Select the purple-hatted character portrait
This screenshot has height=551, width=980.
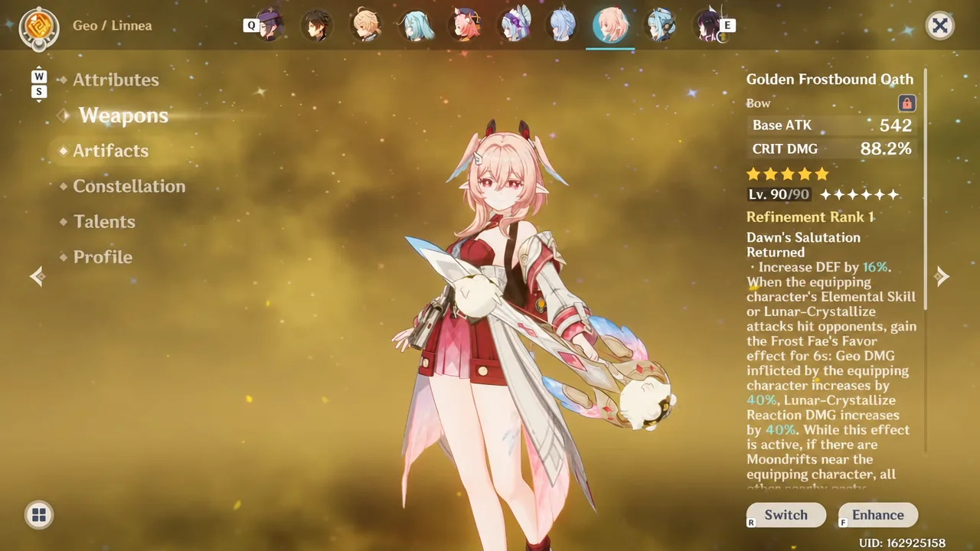(269, 25)
